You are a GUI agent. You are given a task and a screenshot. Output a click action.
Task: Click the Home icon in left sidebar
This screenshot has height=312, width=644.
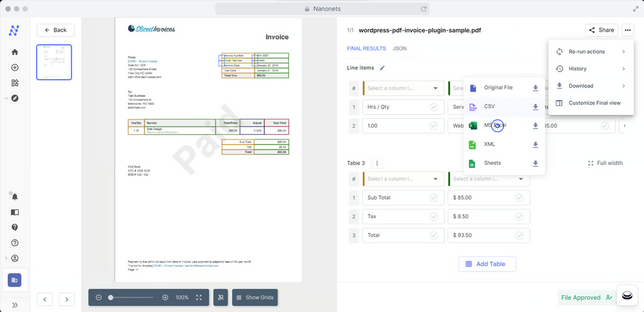15,52
